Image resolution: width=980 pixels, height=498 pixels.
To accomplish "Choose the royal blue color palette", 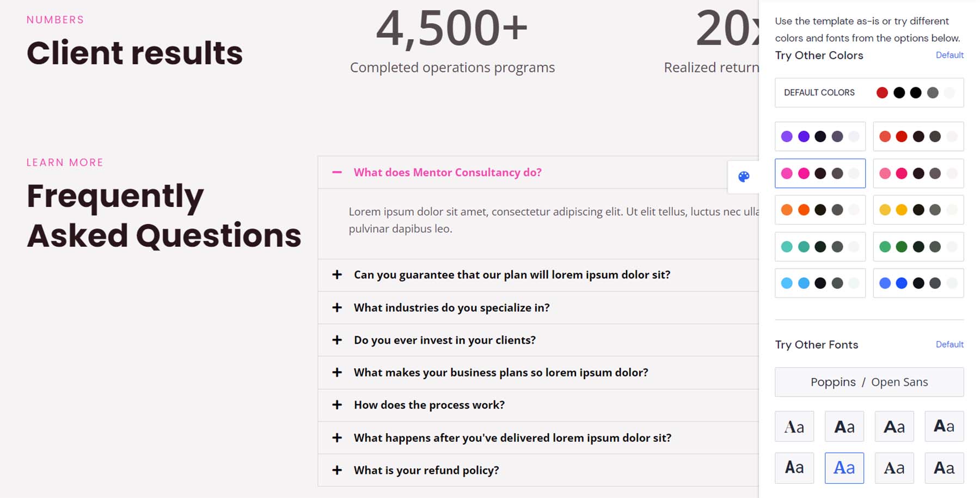I will [918, 283].
